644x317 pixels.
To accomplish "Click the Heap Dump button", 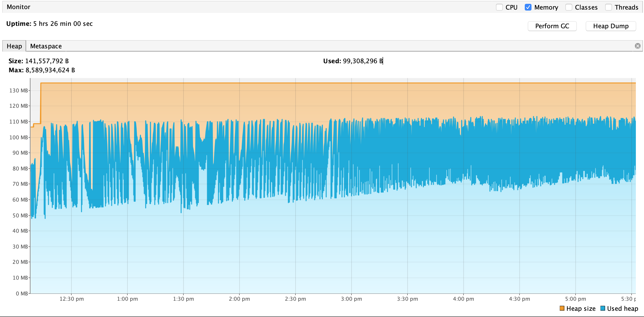I will [610, 26].
